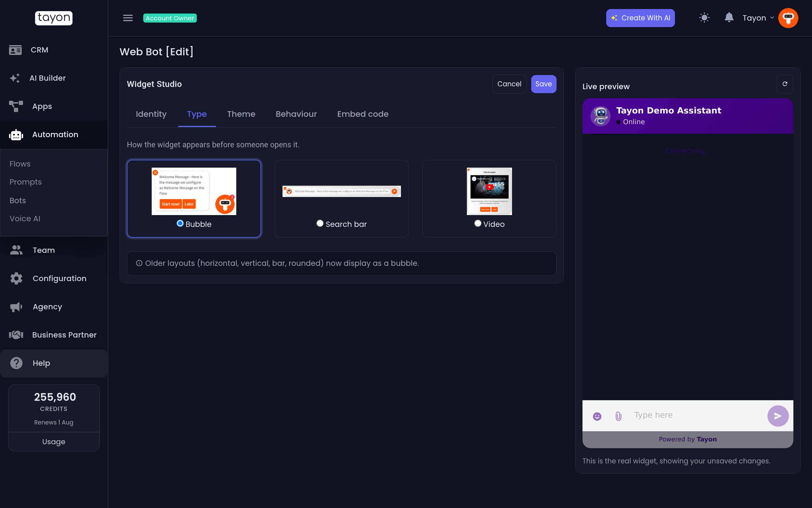Click the Automation robot icon

[16, 135]
